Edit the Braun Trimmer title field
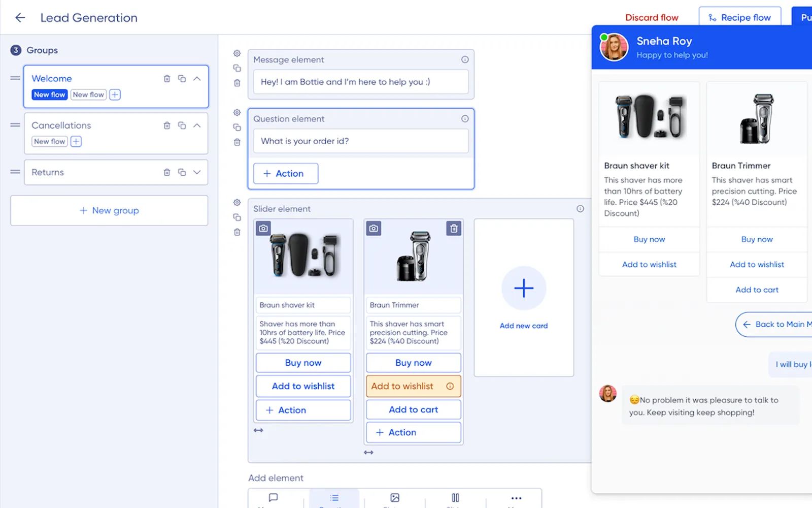This screenshot has width=812, height=508. pos(414,305)
